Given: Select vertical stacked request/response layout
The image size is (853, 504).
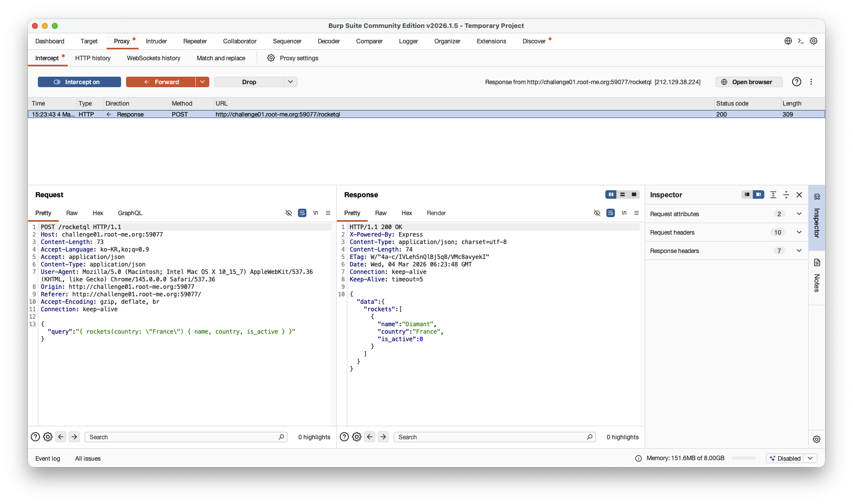Looking at the screenshot, I should tap(622, 194).
